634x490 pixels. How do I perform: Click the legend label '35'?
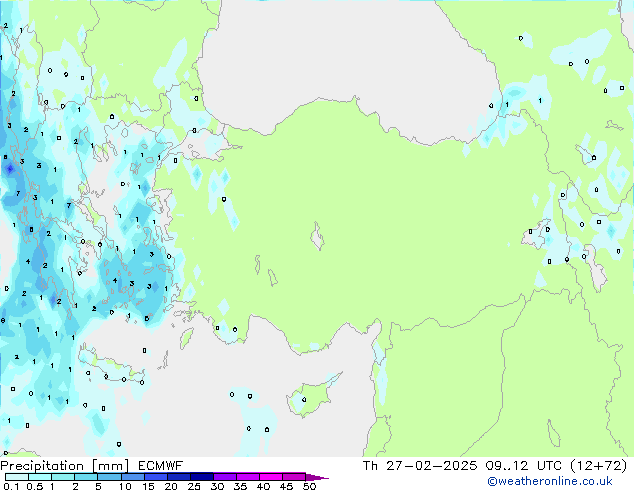(240, 486)
